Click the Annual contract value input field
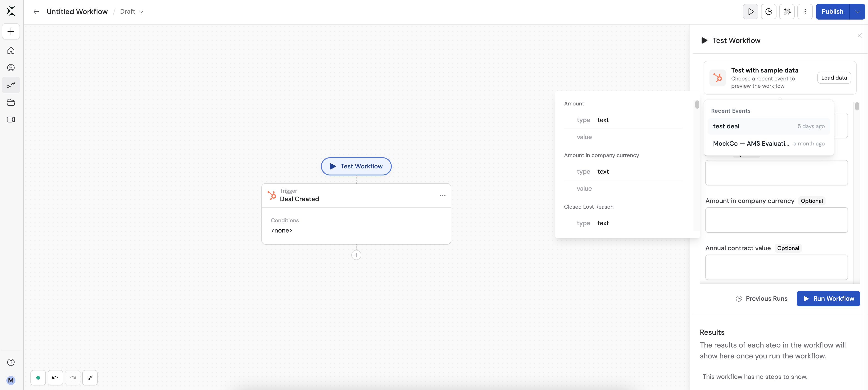This screenshot has height=390, width=868. coord(776,267)
